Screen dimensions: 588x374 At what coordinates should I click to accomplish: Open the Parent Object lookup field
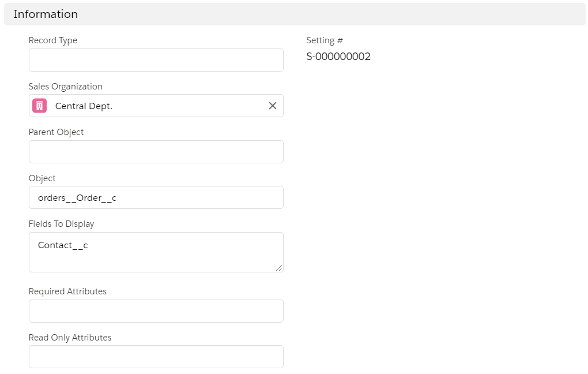pos(156,152)
